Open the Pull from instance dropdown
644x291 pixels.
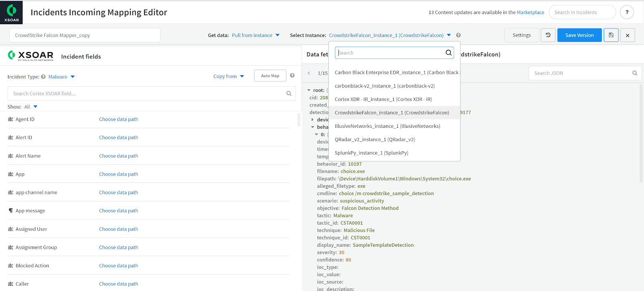(256, 35)
